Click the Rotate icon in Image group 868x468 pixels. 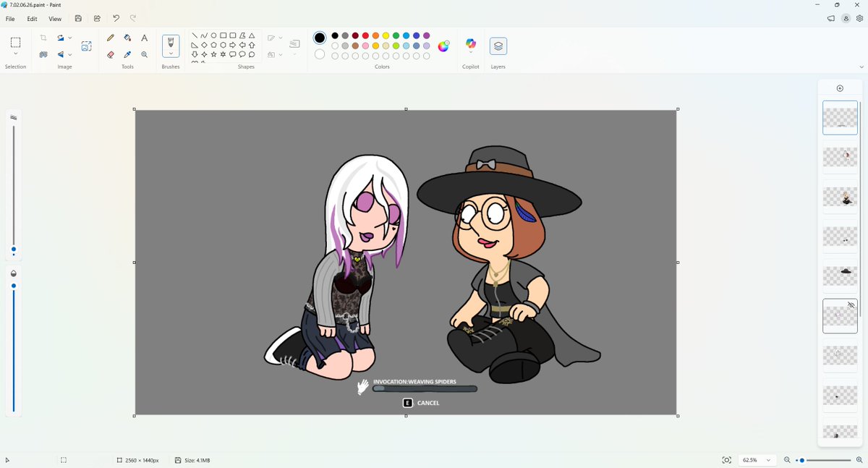(61, 38)
